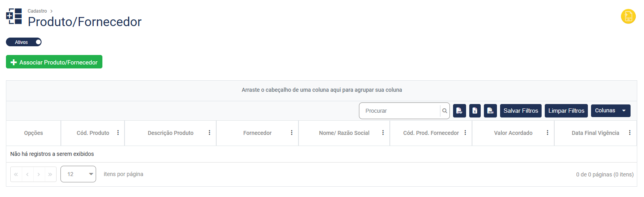Go to the last page

(50, 174)
